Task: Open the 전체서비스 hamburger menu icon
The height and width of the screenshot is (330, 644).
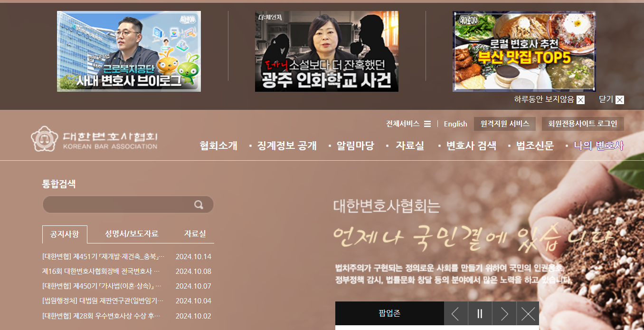Action: [x=427, y=124]
